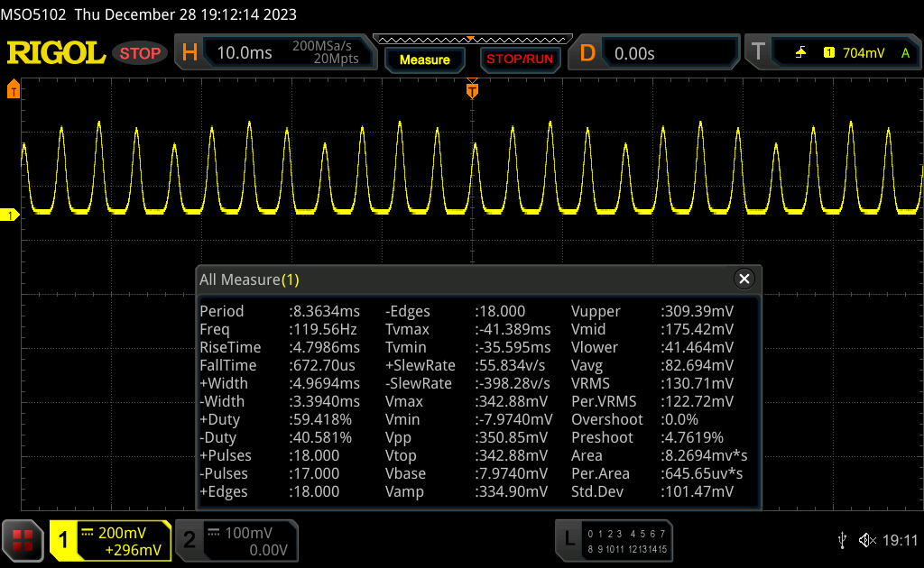
Task: Select the Vavg 82.694mV measurement
Action: tap(652, 365)
